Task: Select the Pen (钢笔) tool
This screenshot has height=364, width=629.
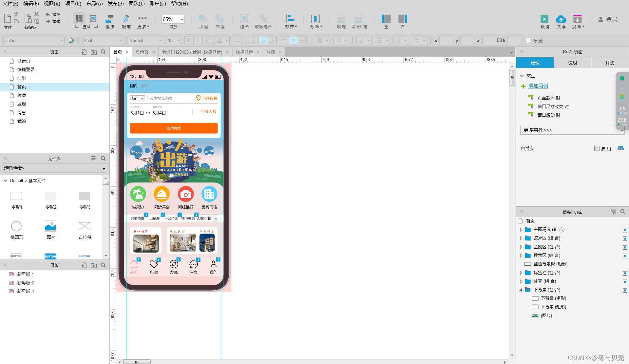Action: (x=126, y=19)
